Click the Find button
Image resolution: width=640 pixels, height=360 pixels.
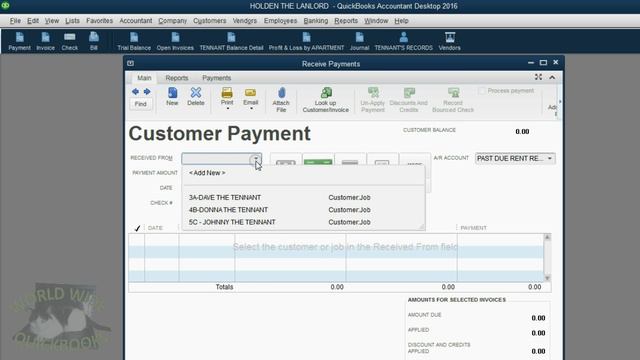coord(140,104)
